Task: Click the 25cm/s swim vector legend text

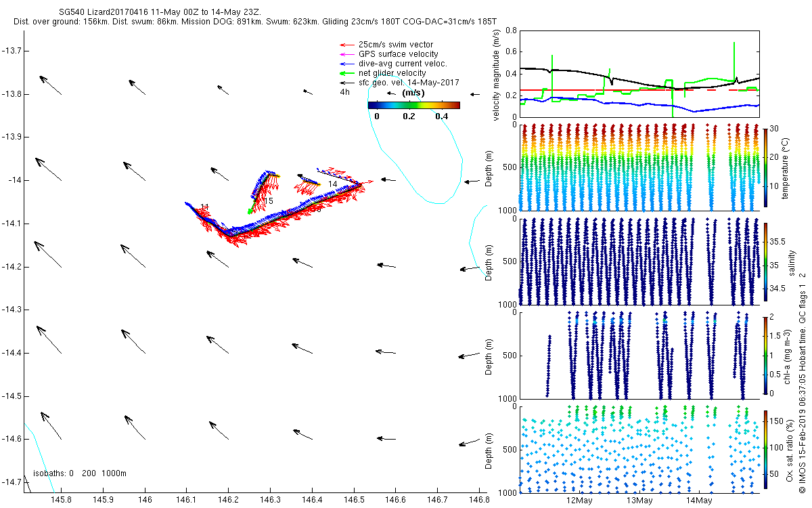Action: (396, 45)
